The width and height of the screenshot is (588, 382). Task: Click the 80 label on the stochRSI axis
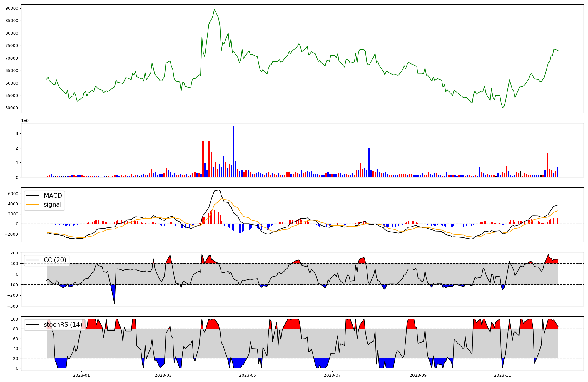[x=16, y=329]
